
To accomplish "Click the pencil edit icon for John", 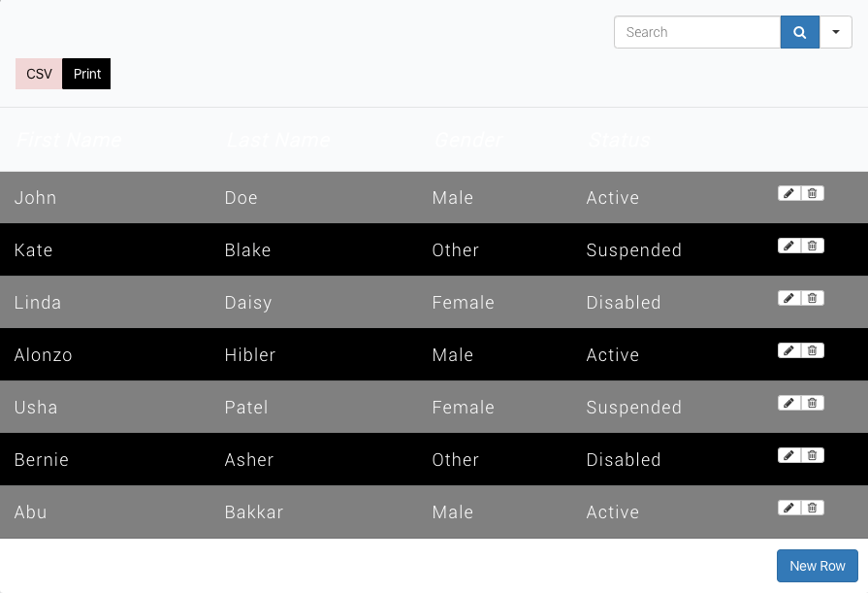I will (x=789, y=193).
